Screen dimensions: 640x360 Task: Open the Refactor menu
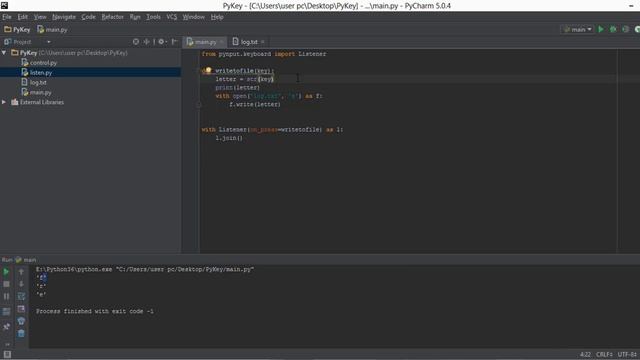[112, 17]
